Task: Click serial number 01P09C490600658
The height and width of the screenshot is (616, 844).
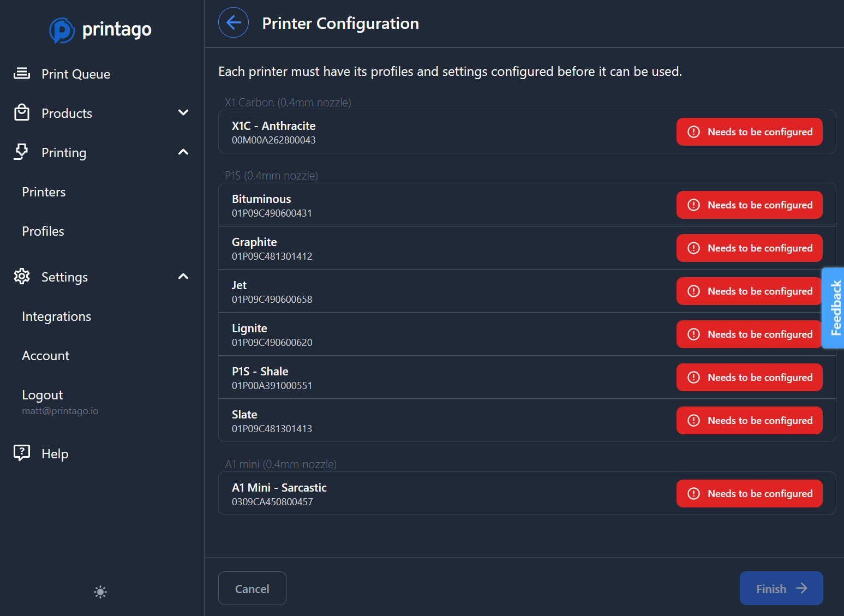Action: (x=272, y=300)
